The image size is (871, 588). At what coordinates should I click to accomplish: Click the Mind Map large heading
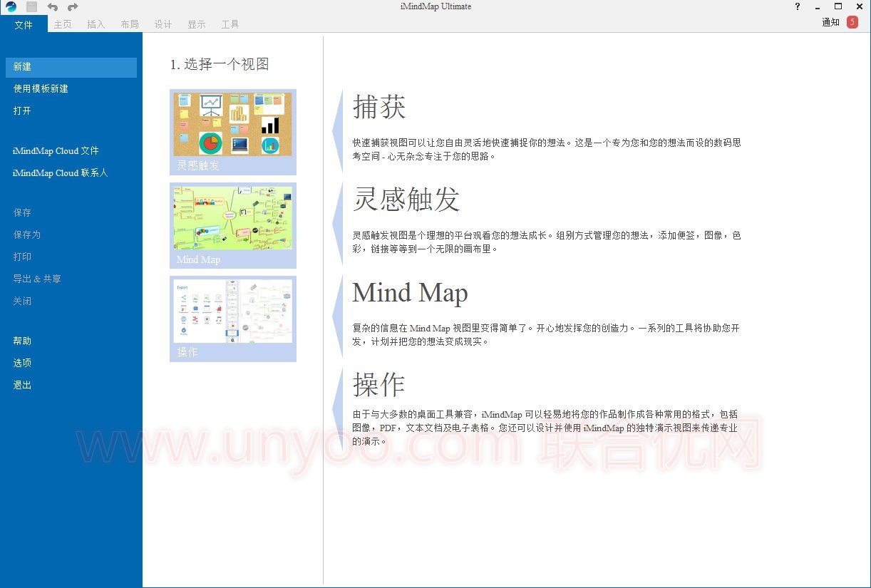coord(411,293)
